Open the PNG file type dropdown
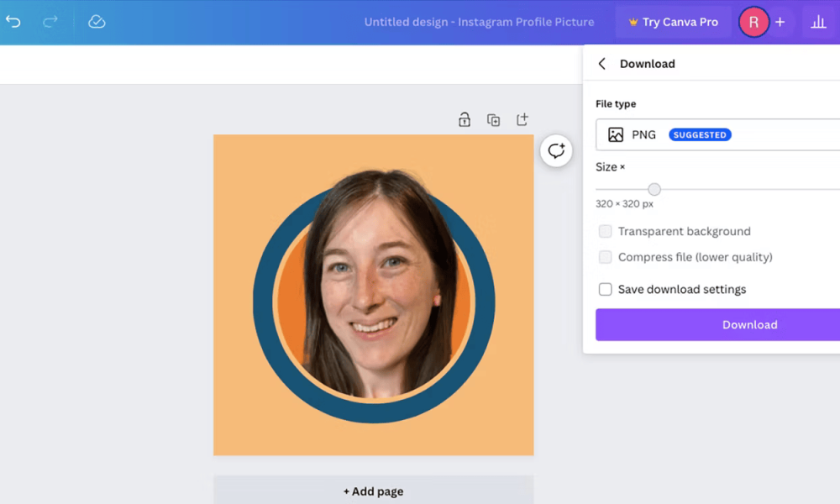Screen dimensions: 840x504 click(718, 134)
